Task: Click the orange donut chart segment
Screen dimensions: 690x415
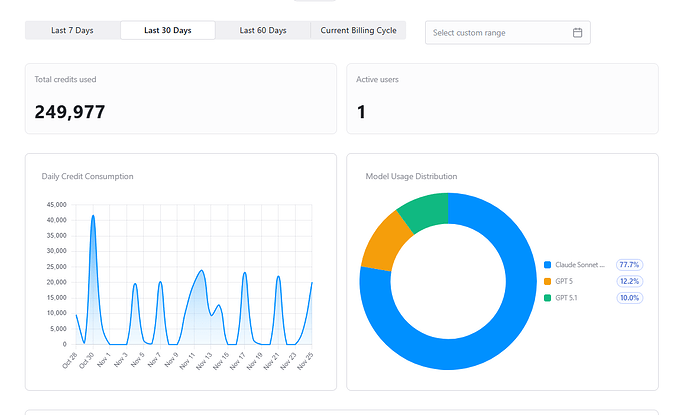Action: point(385,243)
